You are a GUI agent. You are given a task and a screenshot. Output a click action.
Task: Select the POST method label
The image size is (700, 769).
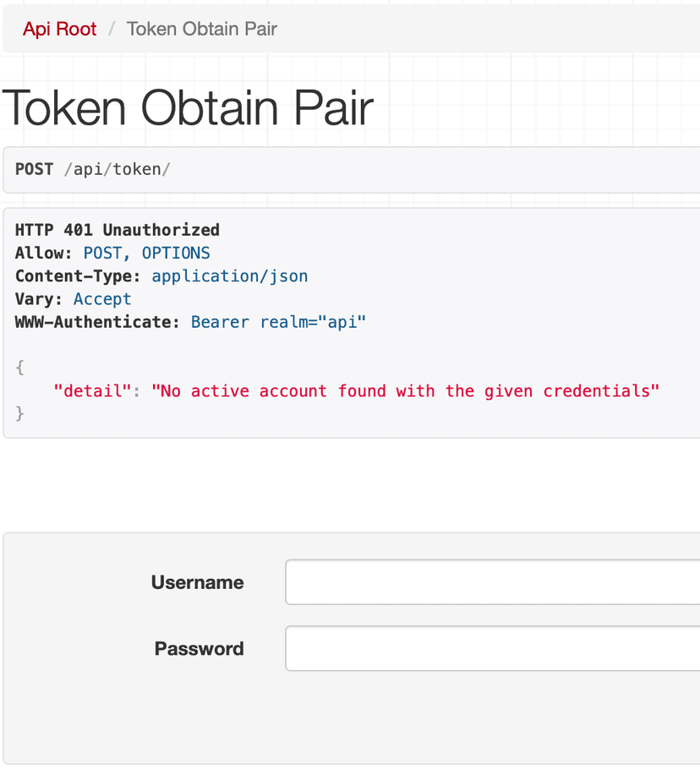click(33, 169)
